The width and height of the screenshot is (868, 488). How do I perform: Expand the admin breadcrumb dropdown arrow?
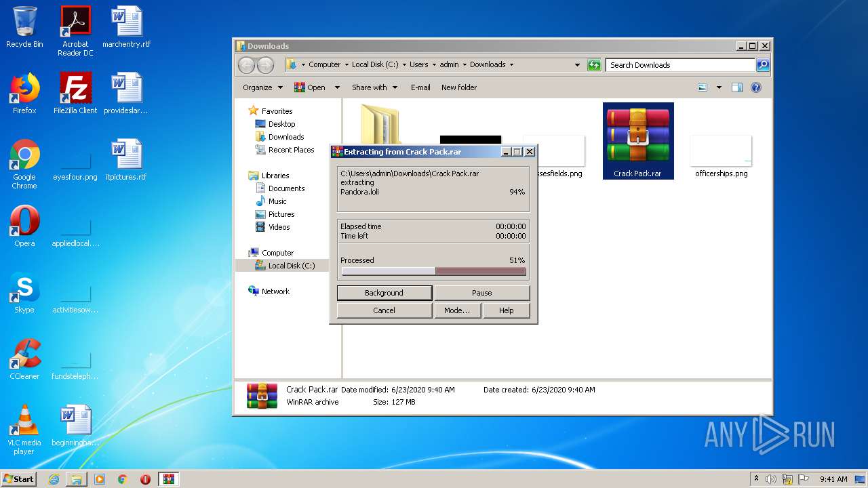click(465, 65)
